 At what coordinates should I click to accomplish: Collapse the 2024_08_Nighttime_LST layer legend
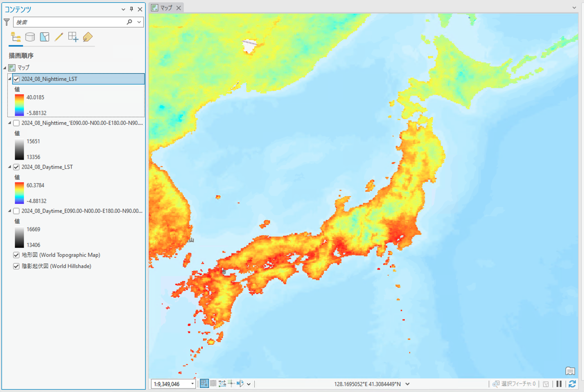tap(9, 79)
